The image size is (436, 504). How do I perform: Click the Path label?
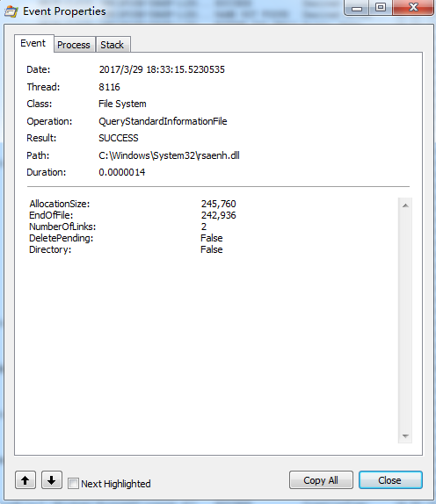coord(38,155)
